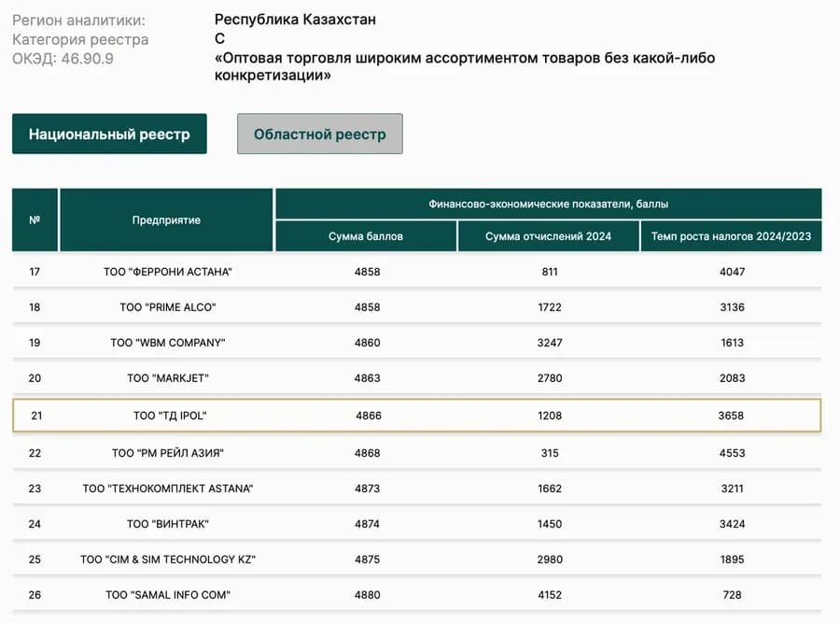The image size is (840, 623).
Task: Select row ТОО "ВИНТРАК"
Action: (x=417, y=524)
